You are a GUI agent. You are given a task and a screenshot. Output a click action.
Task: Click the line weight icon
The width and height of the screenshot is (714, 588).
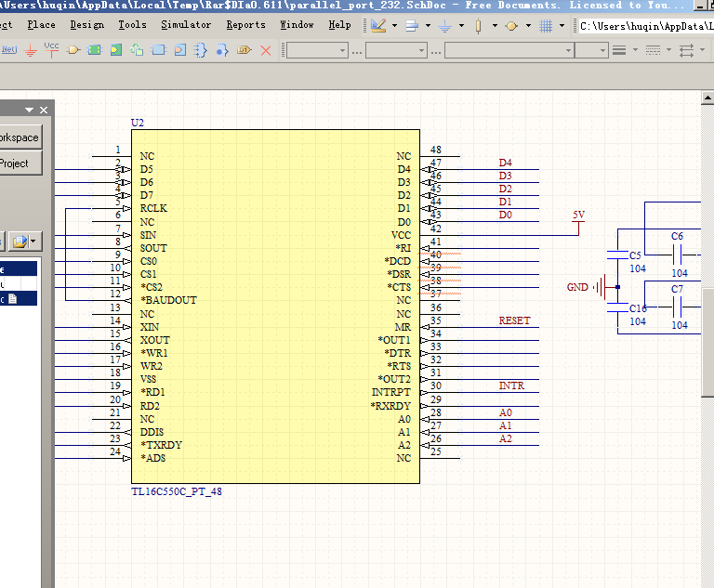click(x=619, y=50)
